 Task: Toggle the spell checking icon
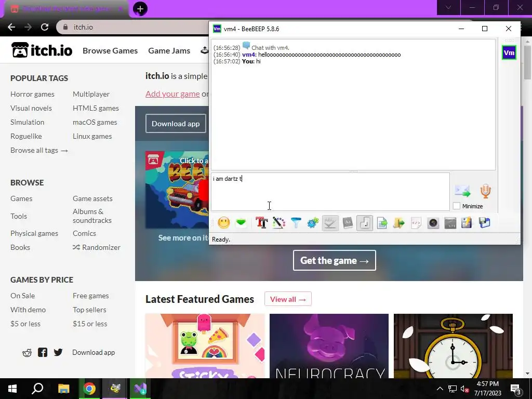330,223
